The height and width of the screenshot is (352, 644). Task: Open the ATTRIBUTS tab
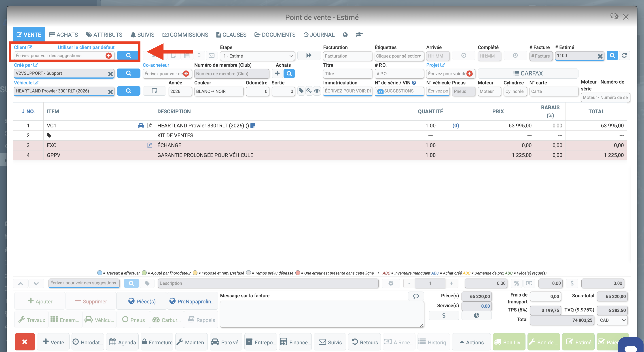coord(104,35)
